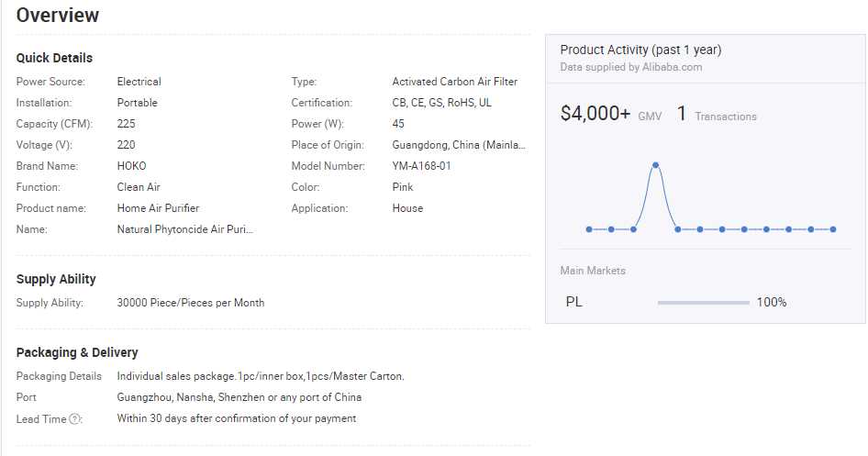868x456 pixels.
Task: Click the Overview section heading
Action: [x=58, y=16]
